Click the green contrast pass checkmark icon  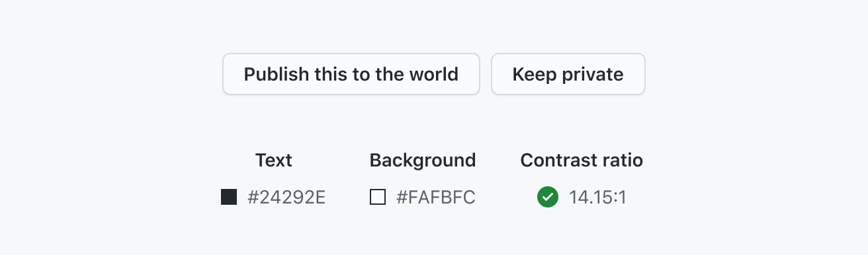click(x=548, y=197)
